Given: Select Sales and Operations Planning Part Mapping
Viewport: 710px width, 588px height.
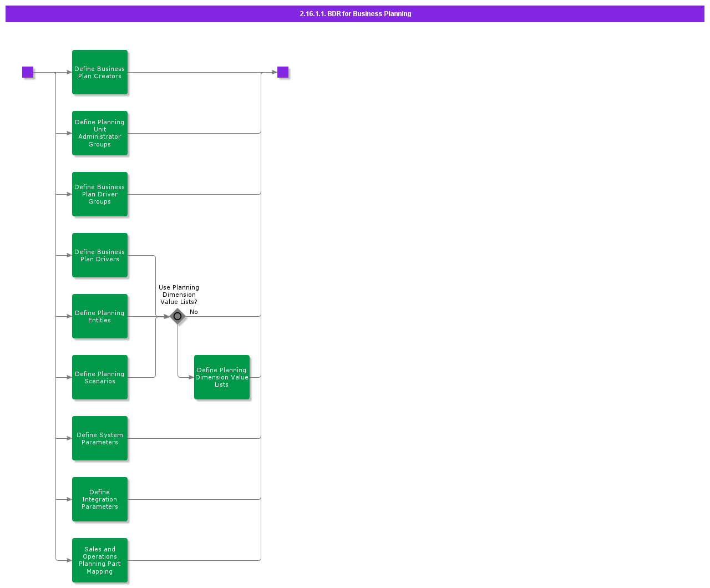Looking at the screenshot, I should click(x=100, y=560).
